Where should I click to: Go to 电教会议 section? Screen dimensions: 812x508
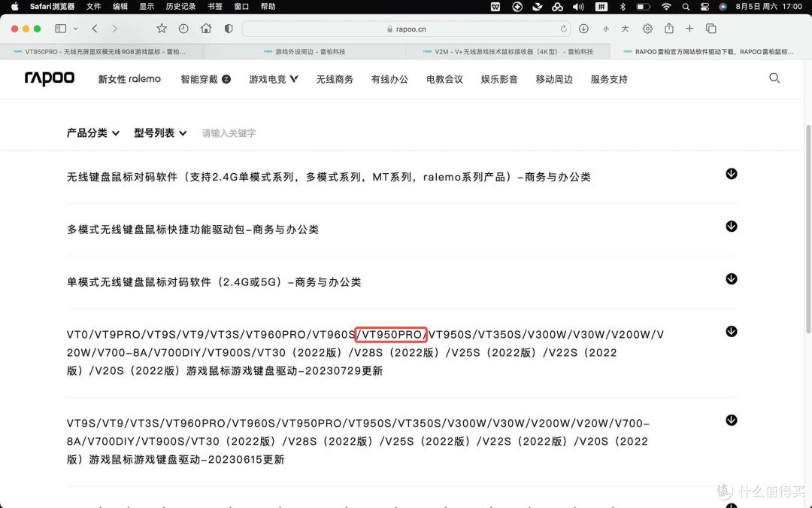(444, 79)
